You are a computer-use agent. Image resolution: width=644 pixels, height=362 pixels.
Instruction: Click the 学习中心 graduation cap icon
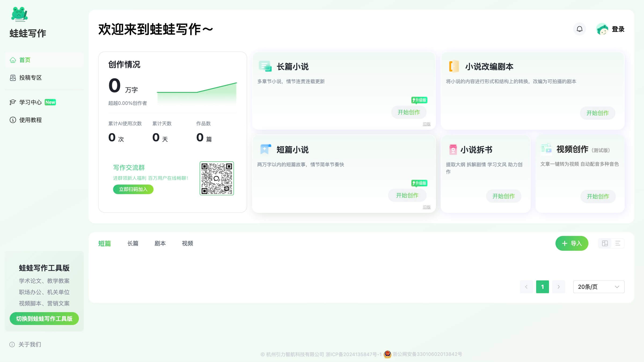tap(13, 102)
